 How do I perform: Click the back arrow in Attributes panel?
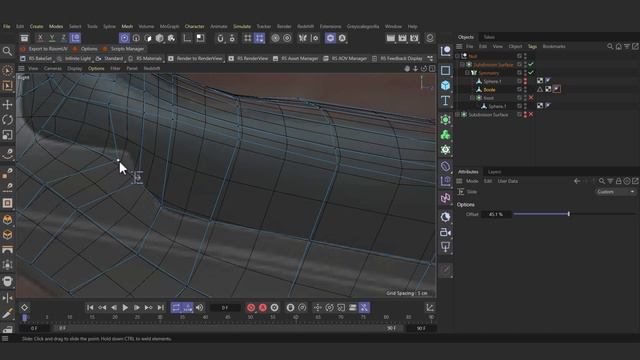tap(577, 181)
